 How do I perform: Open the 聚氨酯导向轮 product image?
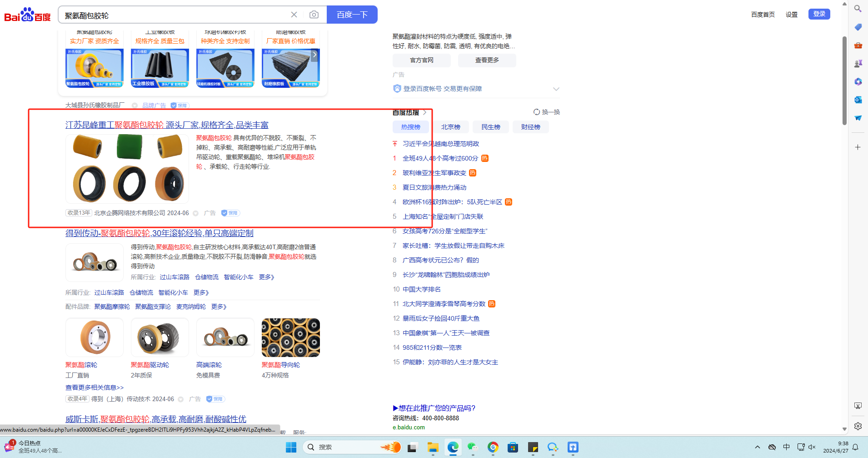pyautogui.click(x=291, y=337)
